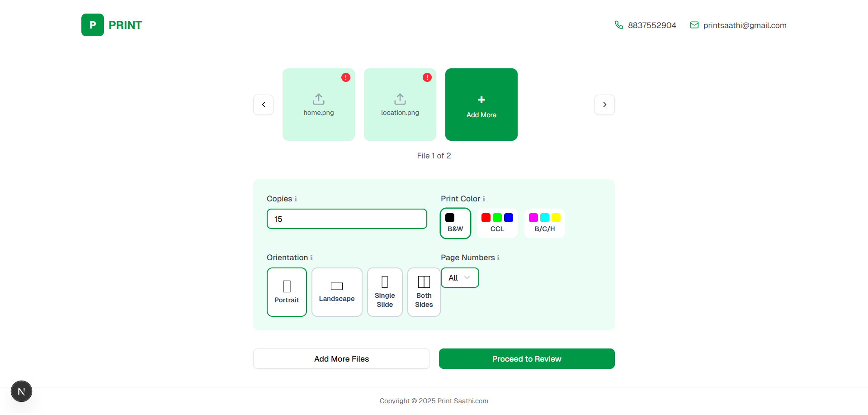Click the green P logo icon
The height and width of the screenshot is (415, 868).
point(93,25)
